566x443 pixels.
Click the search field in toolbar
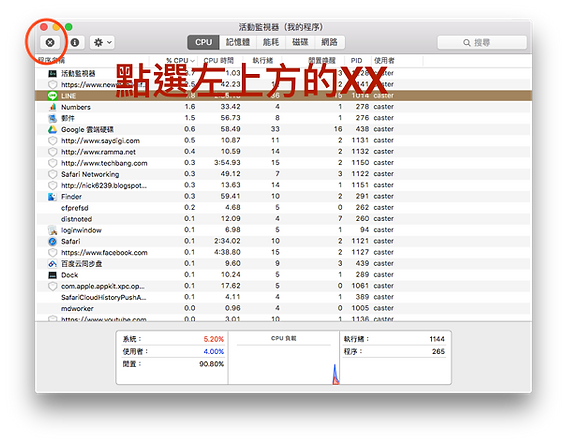click(482, 43)
